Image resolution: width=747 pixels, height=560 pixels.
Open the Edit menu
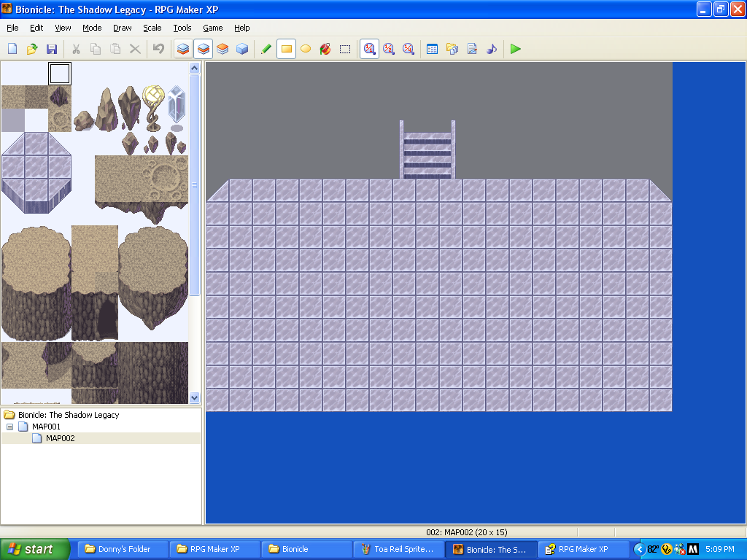coord(36,28)
